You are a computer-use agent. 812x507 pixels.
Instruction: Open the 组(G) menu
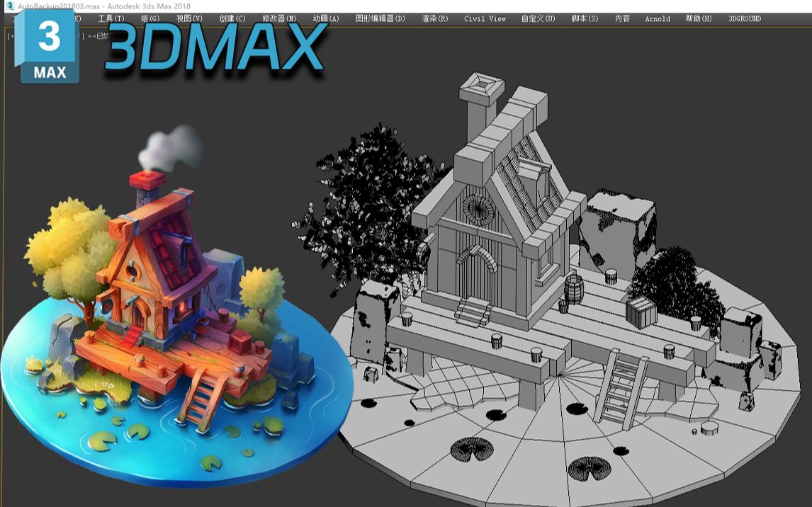[x=150, y=18]
